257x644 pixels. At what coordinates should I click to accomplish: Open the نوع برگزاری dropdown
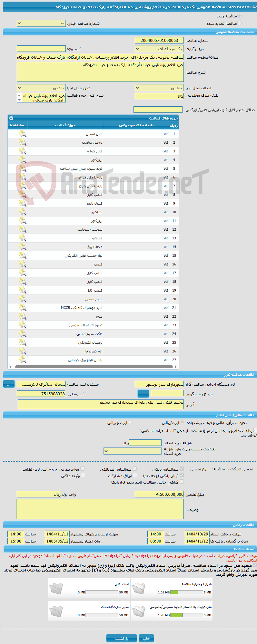(x=159, y=49)
